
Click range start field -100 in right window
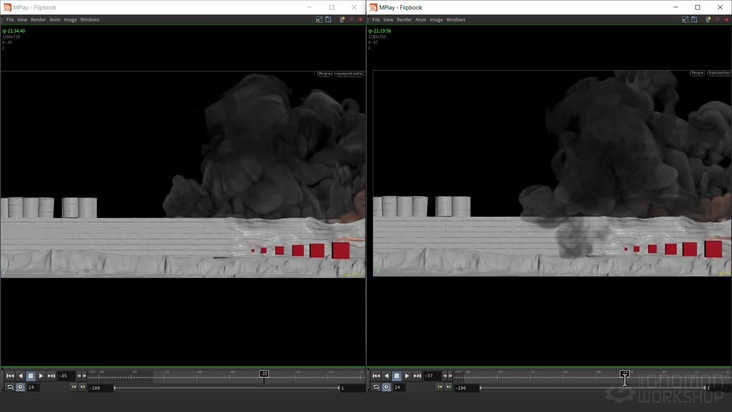point(466,388)
